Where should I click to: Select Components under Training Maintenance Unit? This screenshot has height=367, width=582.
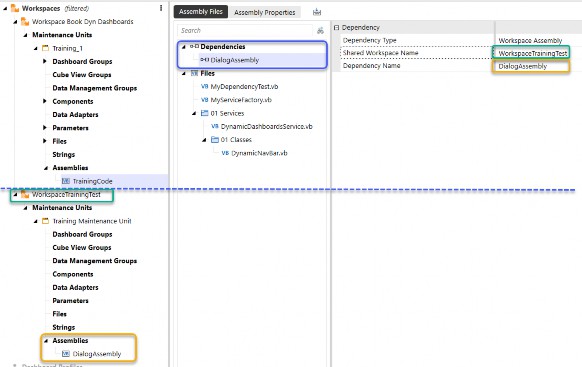[x=73, y=274]
